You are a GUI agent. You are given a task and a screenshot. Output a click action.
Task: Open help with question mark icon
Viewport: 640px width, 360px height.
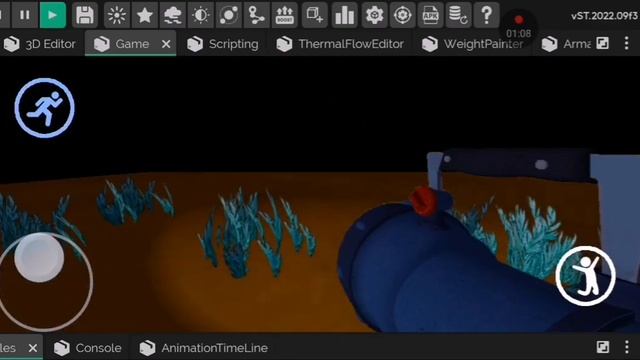tap(486, 15)
